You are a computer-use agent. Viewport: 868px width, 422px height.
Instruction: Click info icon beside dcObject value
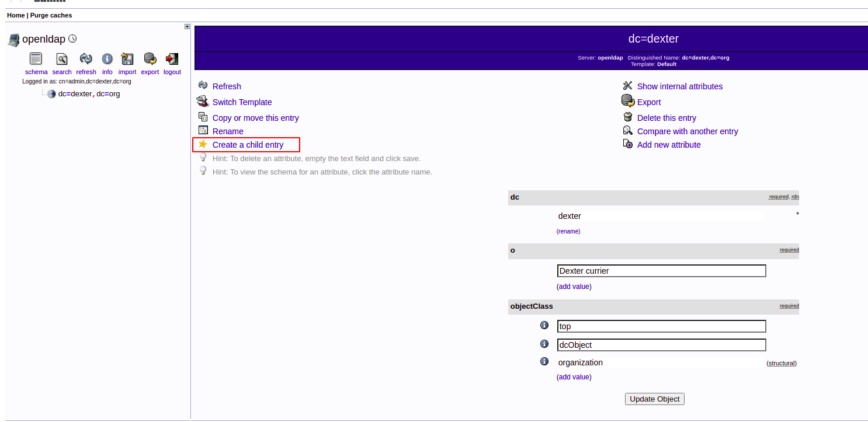pyautogui.click(x=544, y=344)
